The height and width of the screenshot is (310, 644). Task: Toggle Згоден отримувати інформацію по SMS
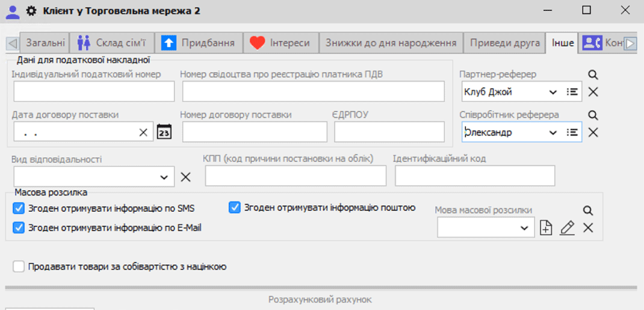tap(19, 208)
